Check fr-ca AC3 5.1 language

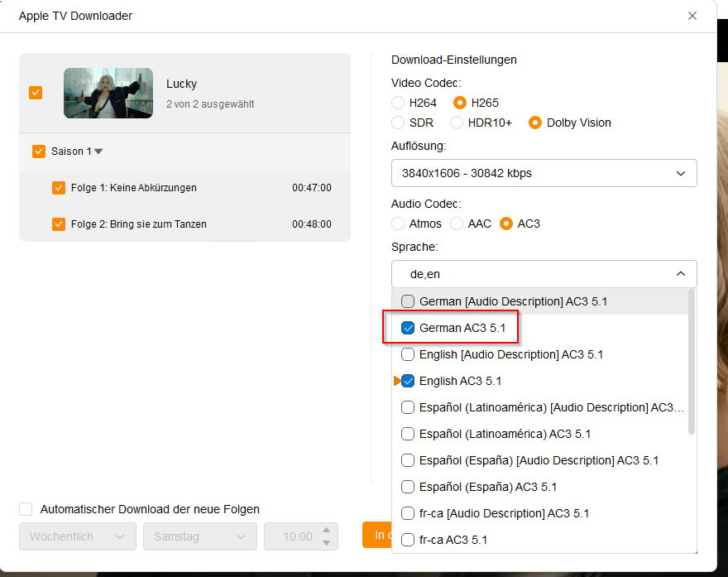tap(408, 540)
